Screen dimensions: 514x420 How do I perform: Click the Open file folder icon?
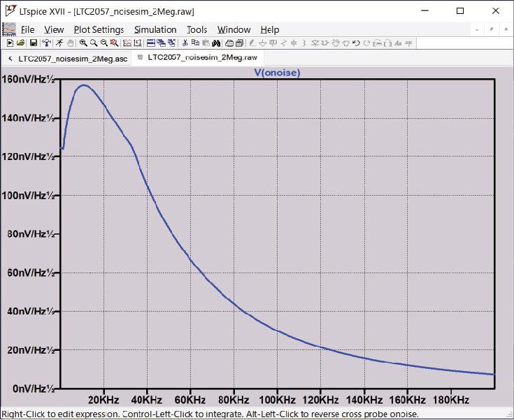pyautogui.click(x=21, y=43)
